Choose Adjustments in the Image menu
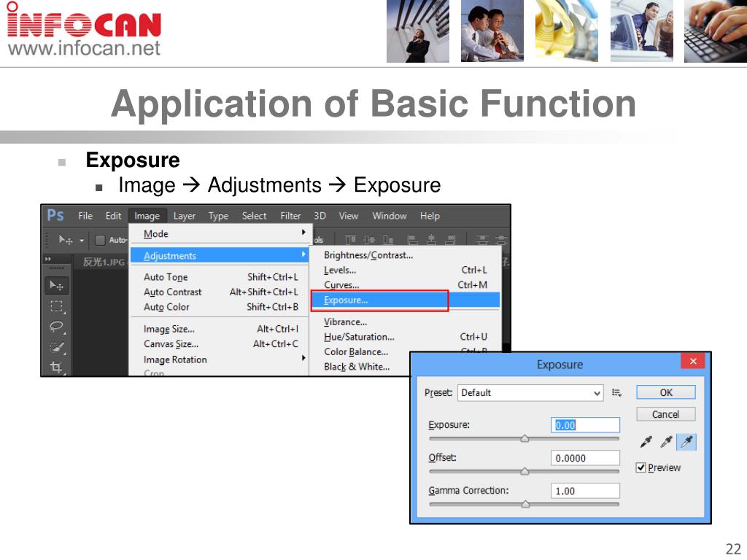 (x=221, y=256)
